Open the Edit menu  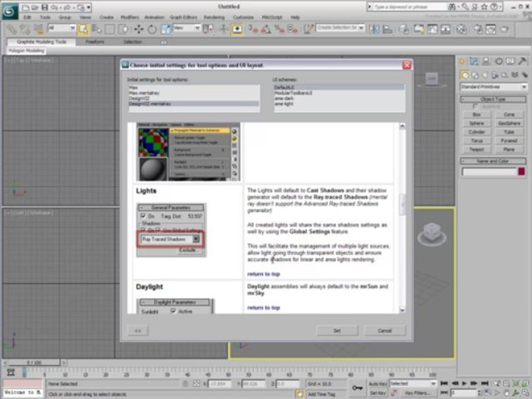coord(27,17)
